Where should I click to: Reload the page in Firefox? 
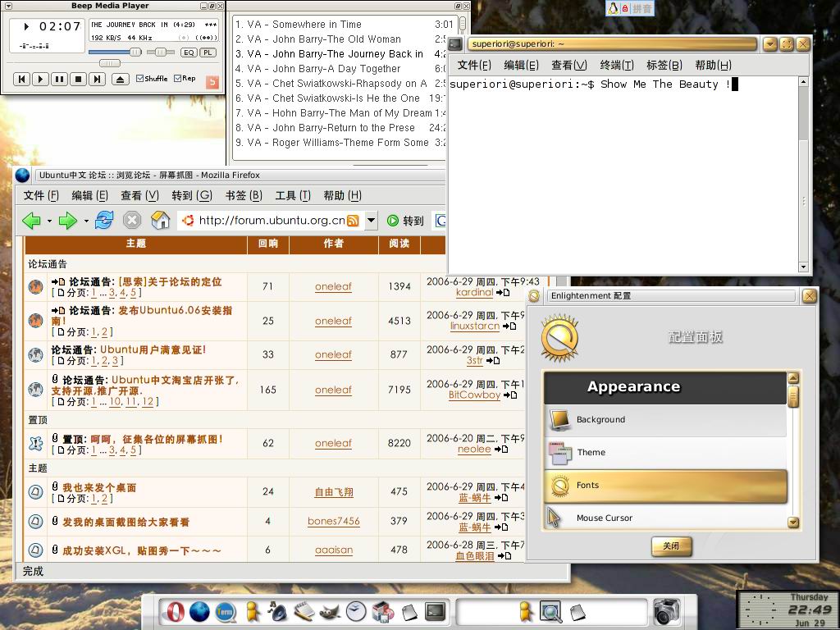(x=104, y=220)
